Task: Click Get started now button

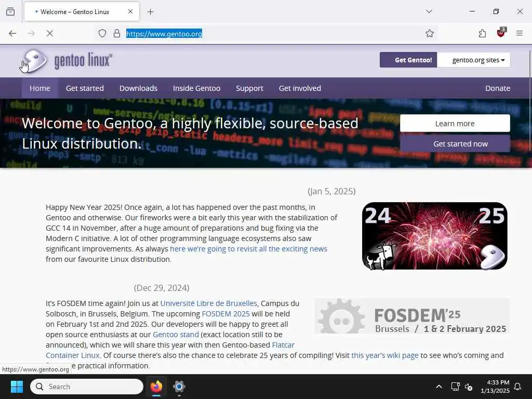Action: 455,144
